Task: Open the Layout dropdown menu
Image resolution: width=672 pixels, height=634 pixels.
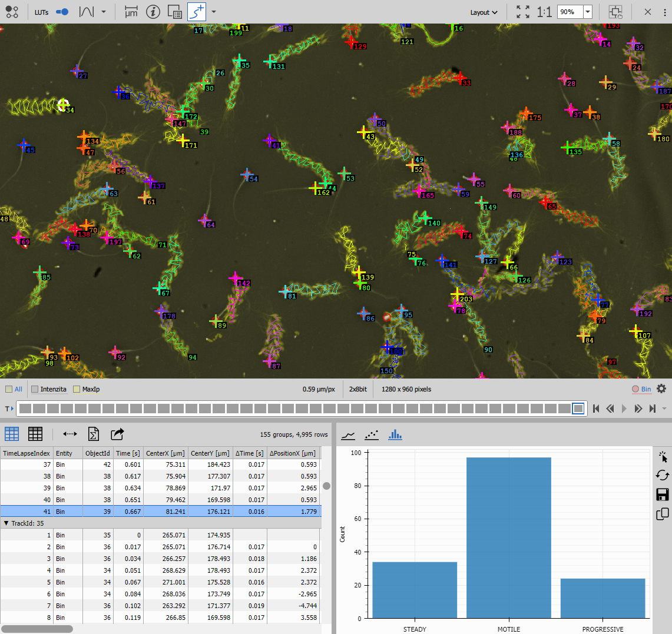Action: coord(484,12)
